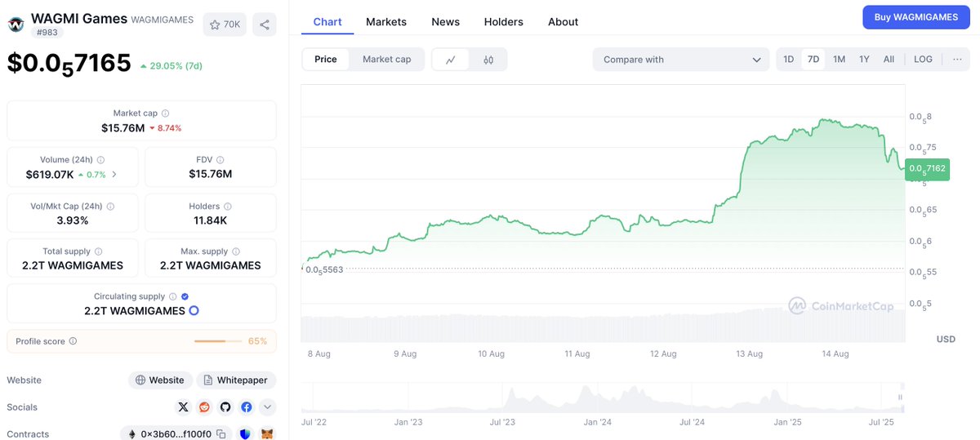
Task: Click the rank #983 badge
Action: [x=46, y=33]
